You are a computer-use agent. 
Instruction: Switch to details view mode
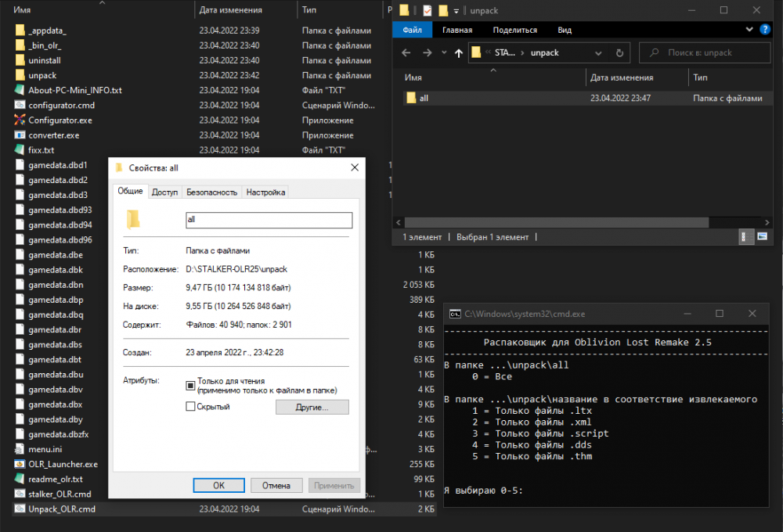tap(746, 237)
